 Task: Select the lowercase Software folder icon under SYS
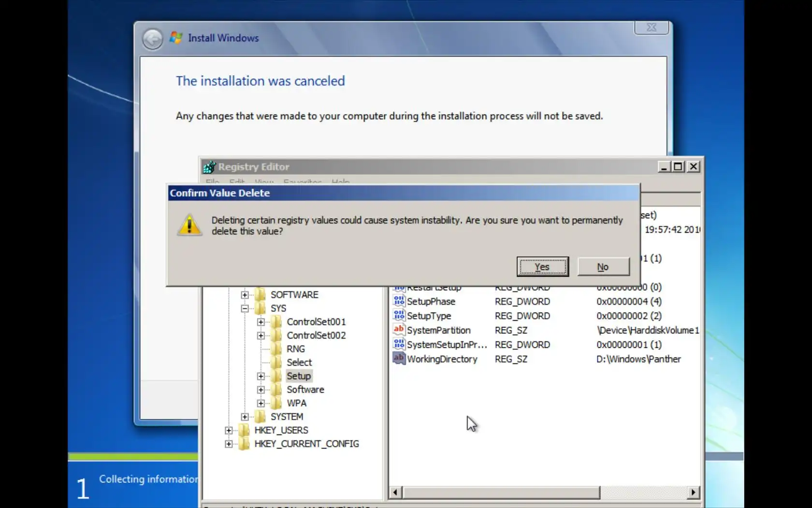[x=276, y=389]
